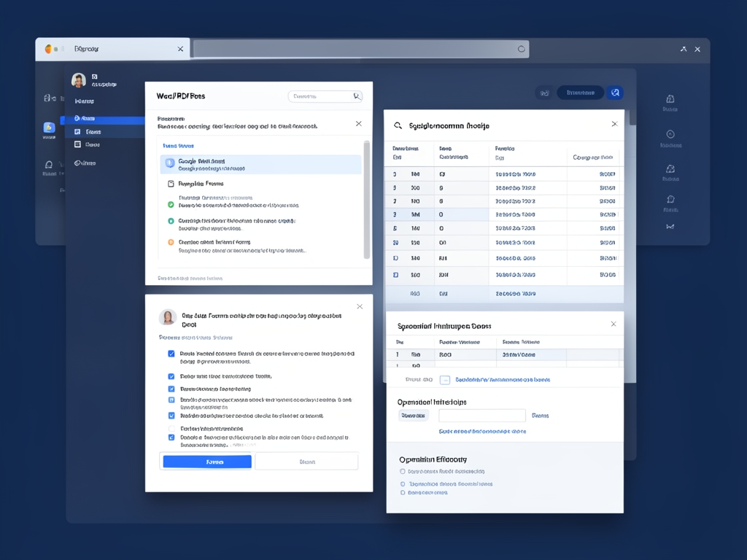The image size is (747, 560).
Task: Click the bright blue round search button in the header
Action: tap(615, 93)
